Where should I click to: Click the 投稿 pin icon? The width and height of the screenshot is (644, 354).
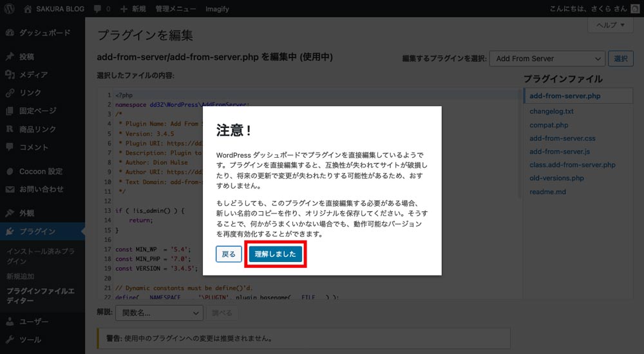coord(10,57)
